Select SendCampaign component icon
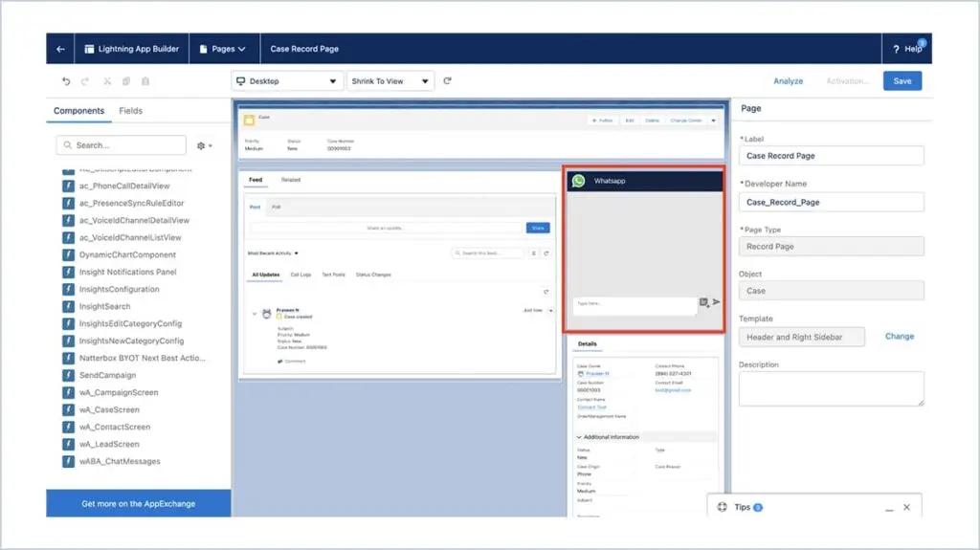This screenshot has height=550, width=980. coord(68,375)
